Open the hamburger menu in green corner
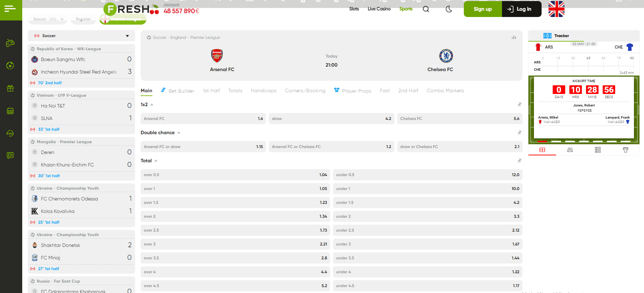 pyautogui.click(x=10, y=8)
